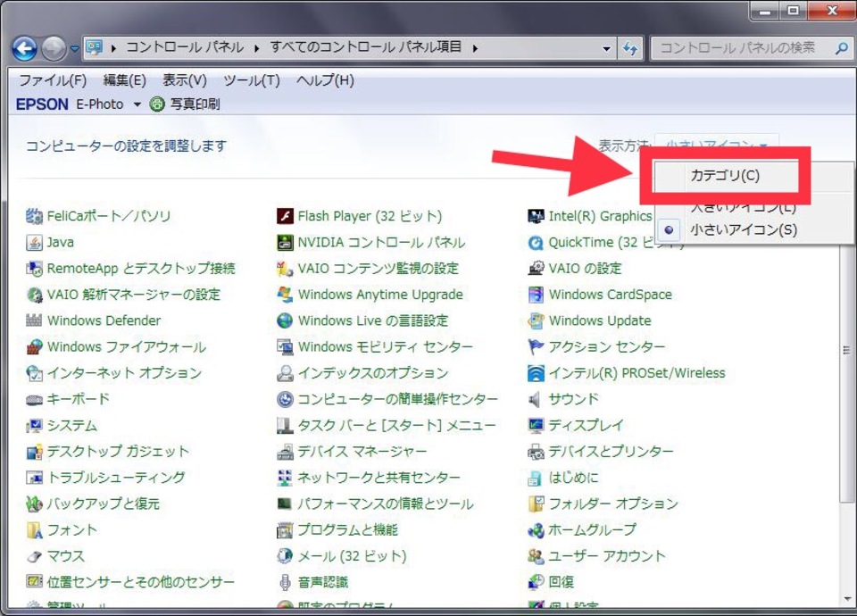Open the FeliCaポート／パソリ icon
Viewport: 857px width, 616px height.
(x=34, y=216)
